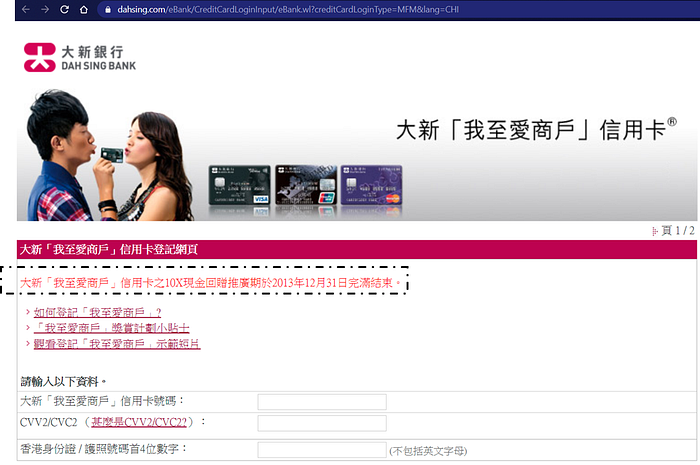700x465 pixels.
Task: Select the UnionPay credit card image
Action: click(306, 185)
